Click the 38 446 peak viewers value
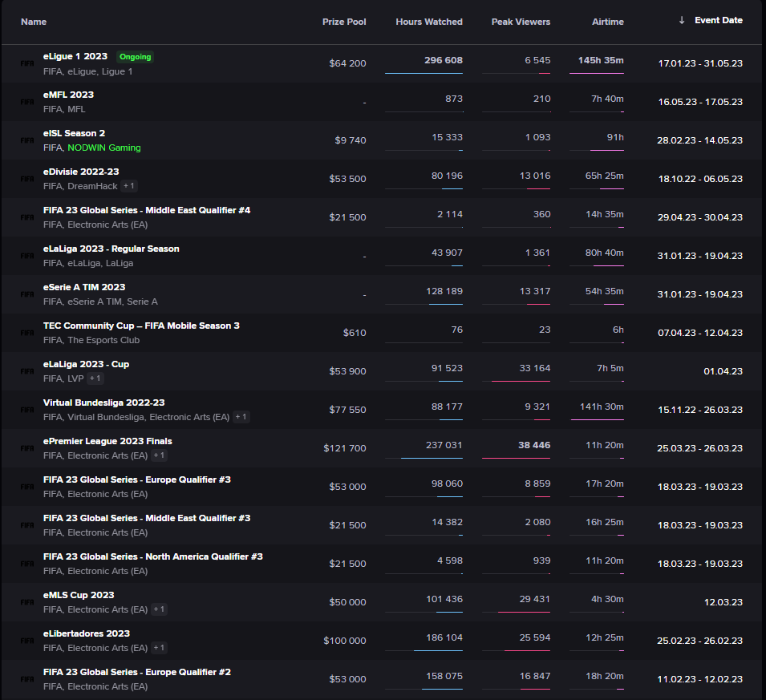766x700 pixels. [534, 445]
